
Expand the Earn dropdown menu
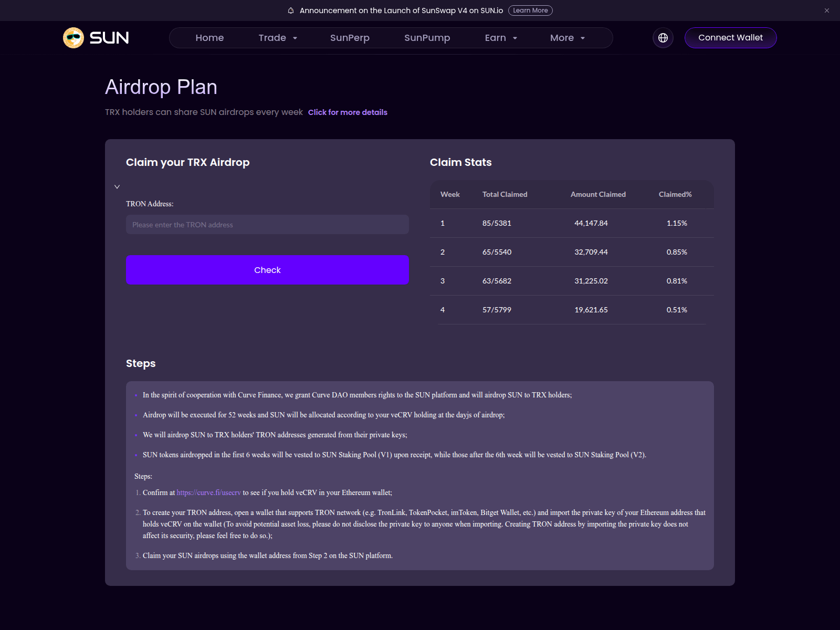[x=501, y=38]
